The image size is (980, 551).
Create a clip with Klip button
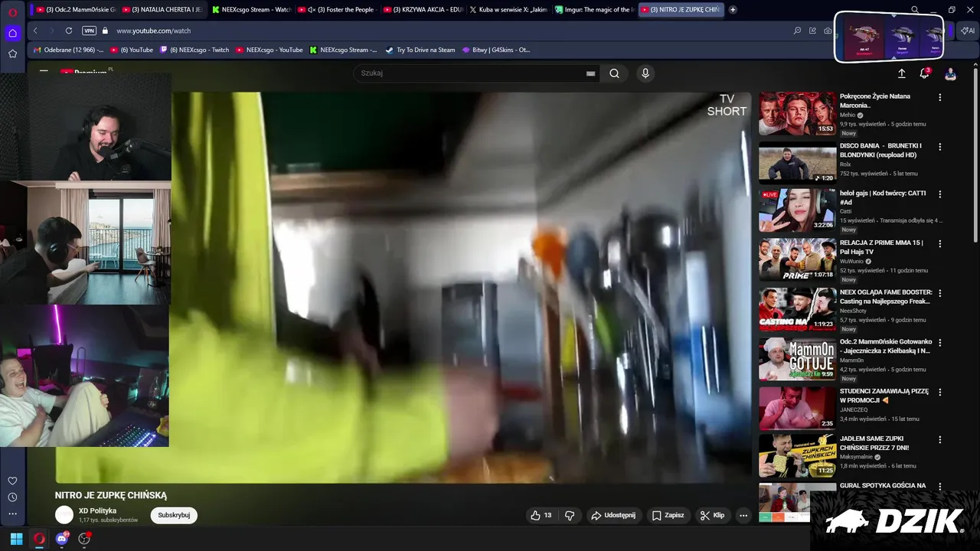pos(712,515)
